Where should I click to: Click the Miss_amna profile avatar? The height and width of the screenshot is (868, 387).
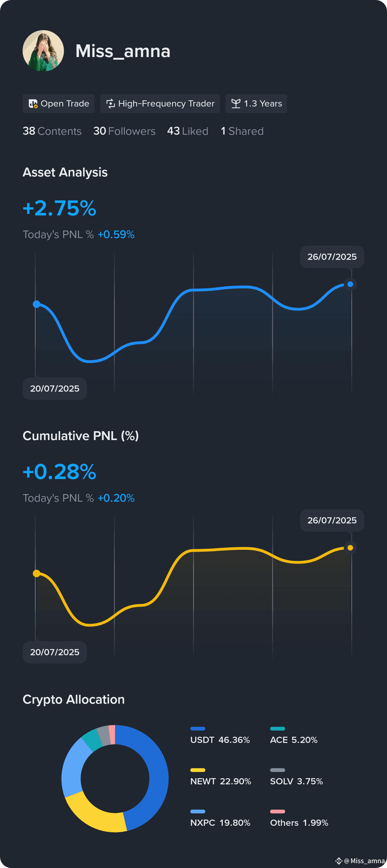43,51
